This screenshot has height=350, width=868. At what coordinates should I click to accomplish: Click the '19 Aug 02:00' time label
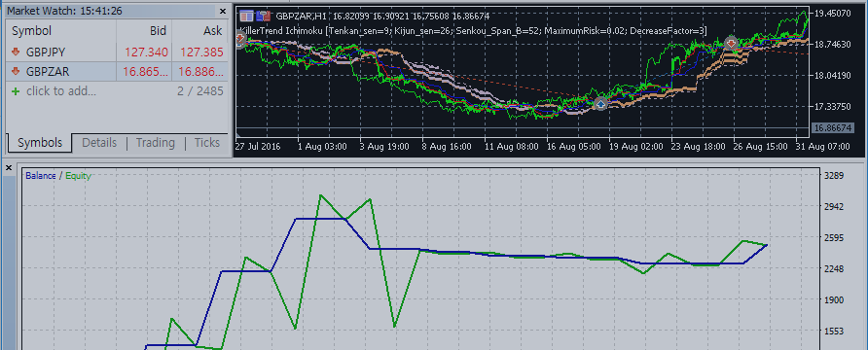tap(636, 147)
